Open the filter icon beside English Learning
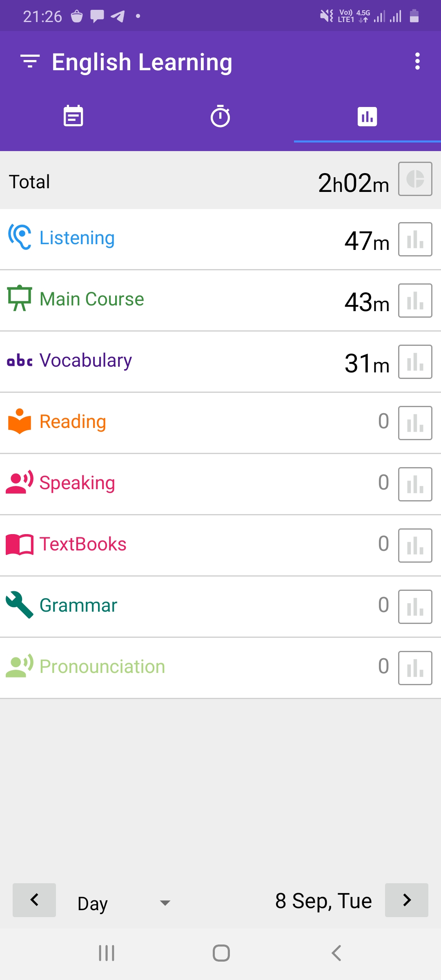Image resolution: width=441 pixels, height=980 pixels. [30, 61]
